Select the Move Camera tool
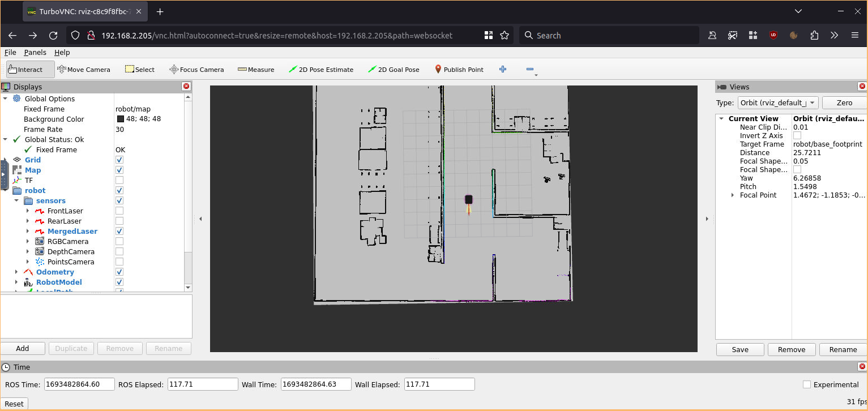868x411 pixels. [x=84, y=70]
